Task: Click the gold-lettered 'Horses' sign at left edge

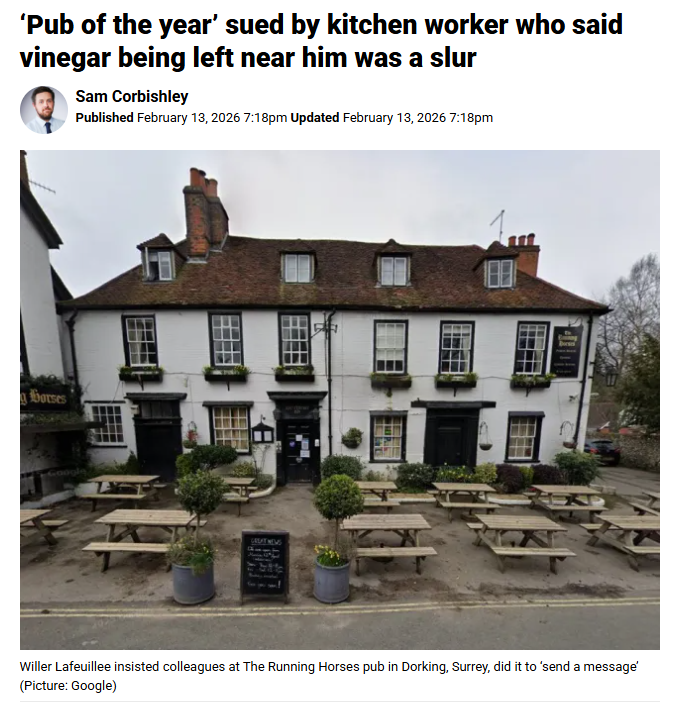Action: [x=46, y=398]
